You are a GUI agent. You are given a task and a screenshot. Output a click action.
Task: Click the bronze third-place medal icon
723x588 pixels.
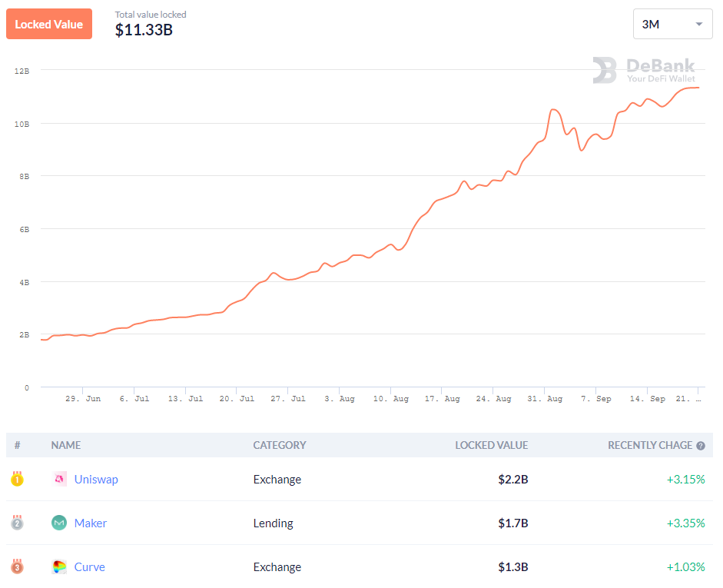tap(17, 566)
